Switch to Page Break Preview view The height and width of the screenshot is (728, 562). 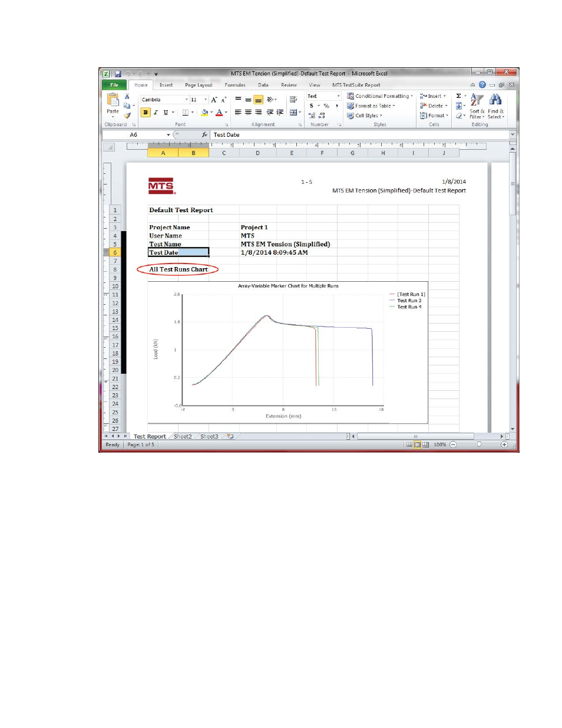coord(425,445)
